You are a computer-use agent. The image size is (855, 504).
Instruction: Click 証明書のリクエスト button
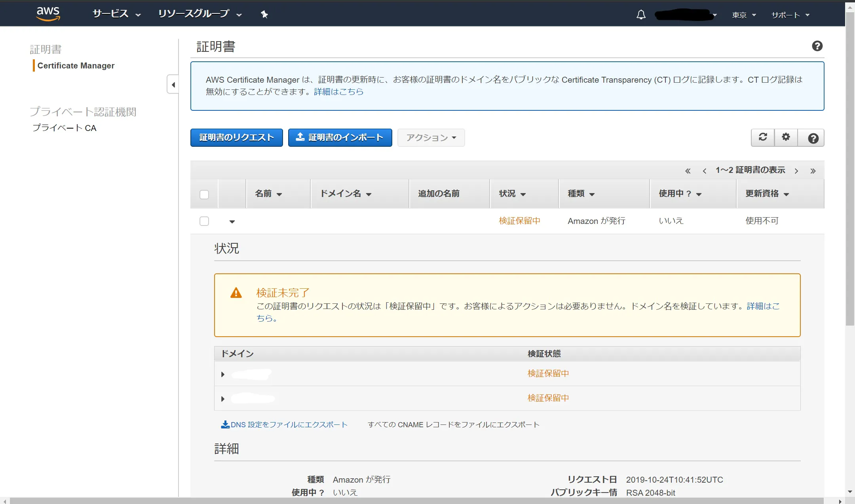(x=236, y=138)
